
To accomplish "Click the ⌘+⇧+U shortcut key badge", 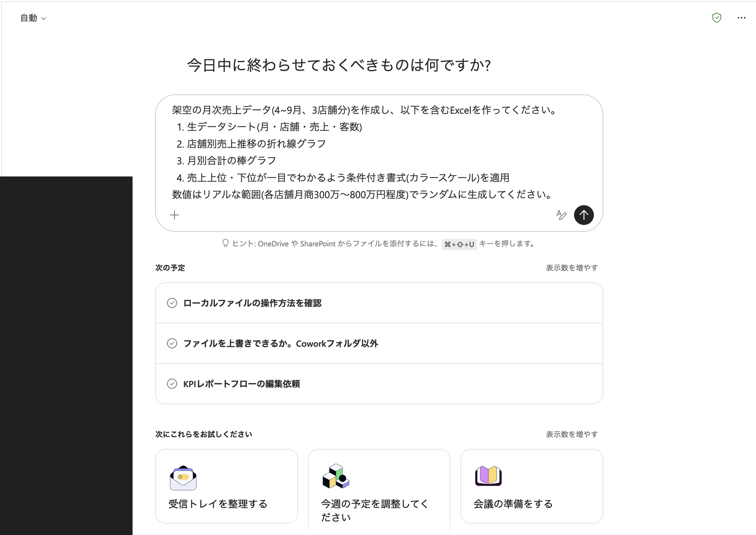I will [459, 244].
